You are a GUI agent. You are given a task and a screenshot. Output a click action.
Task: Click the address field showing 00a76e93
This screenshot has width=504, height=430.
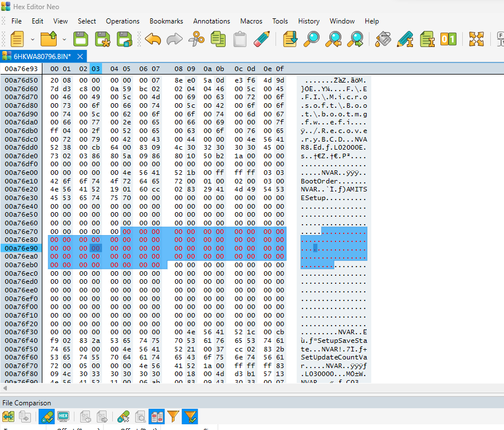pyautogui.click(x=22, y=69)
